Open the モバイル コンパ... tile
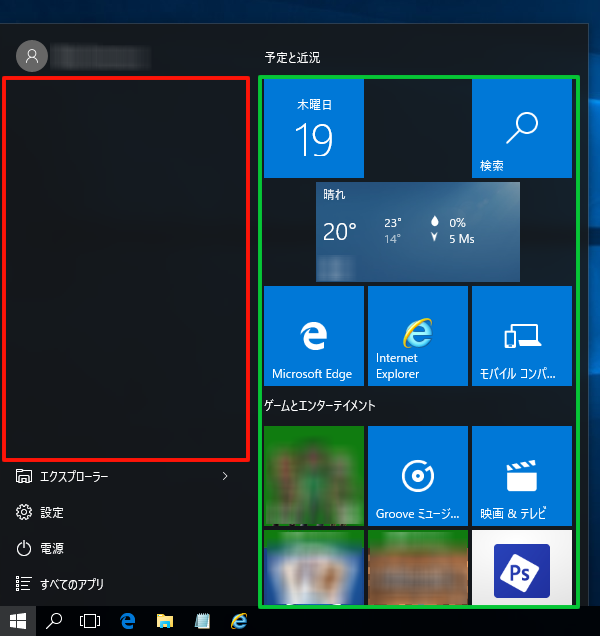Viewport: 600px width, 636px height. point(522,336)
